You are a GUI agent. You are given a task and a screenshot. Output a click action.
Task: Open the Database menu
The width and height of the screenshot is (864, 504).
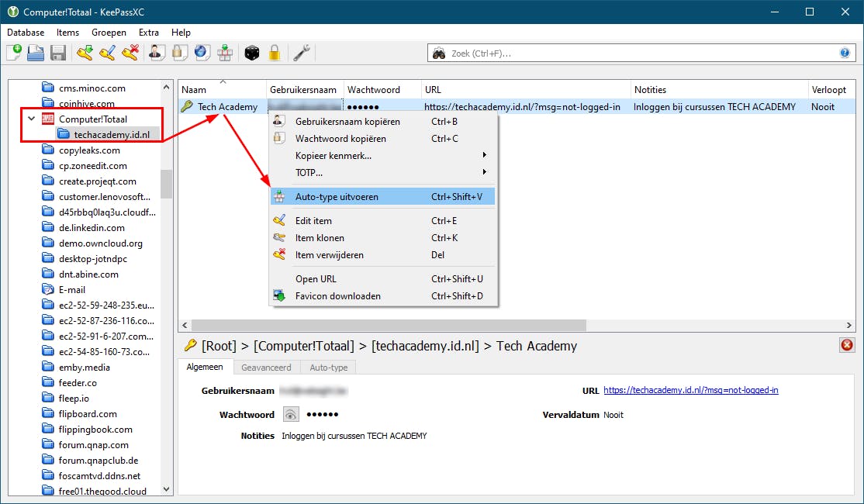coord(26,33)
